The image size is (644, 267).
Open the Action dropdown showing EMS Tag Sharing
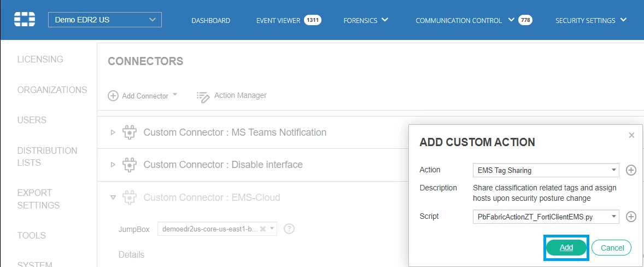546,170
